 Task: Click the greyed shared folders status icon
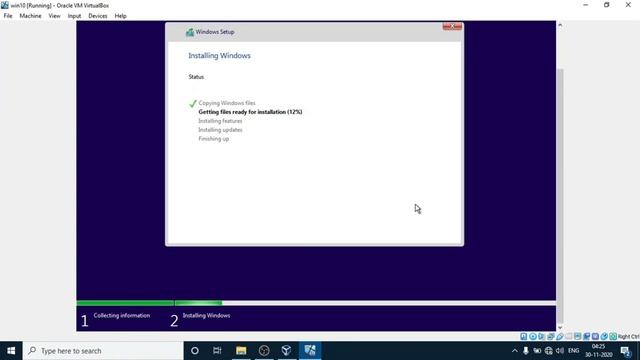click(x=568, y=336)
